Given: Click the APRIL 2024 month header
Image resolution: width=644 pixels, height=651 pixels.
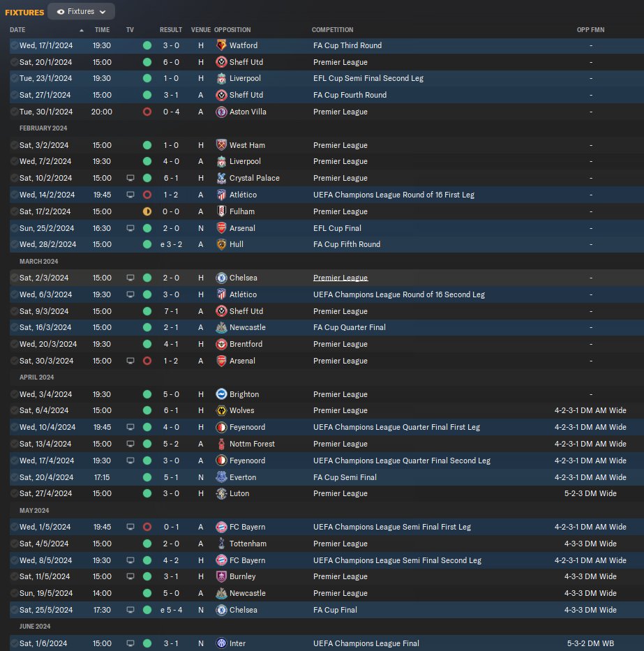Looking at the screenshot, I should point(36,377).
